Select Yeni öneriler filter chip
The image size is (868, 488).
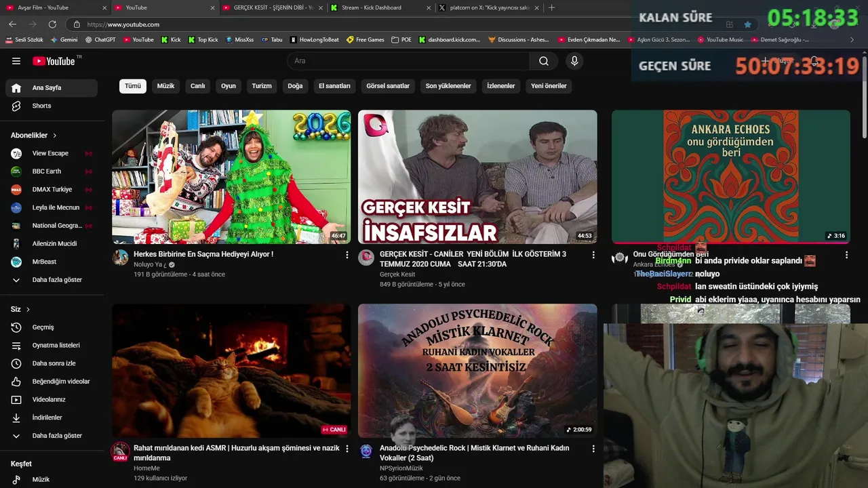pos(549,86)
